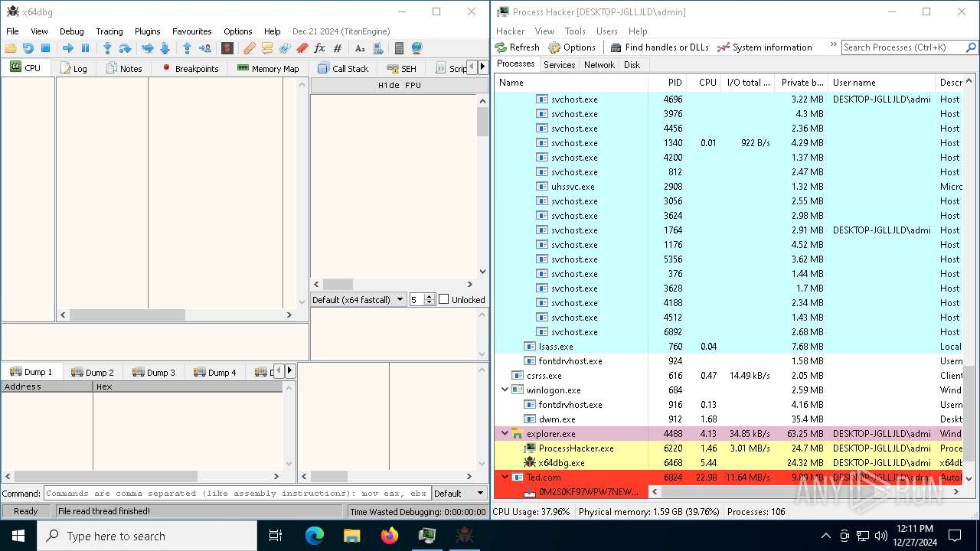Click the Step into icon in x64dbg

coord(107,48)
